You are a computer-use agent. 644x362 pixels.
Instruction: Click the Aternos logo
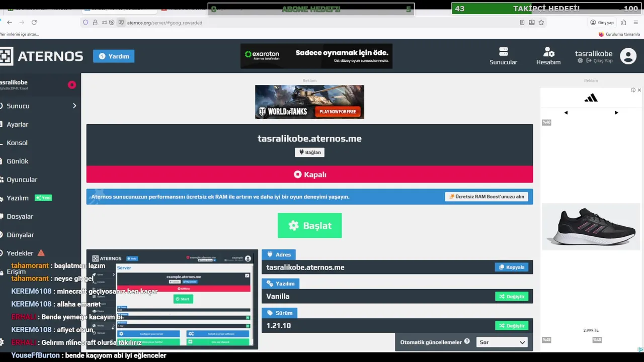tap(41, 56)
